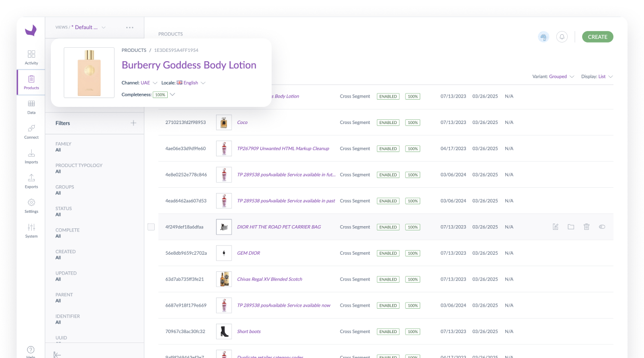
Task: Click PRODUCTS in the card breadcrumb
Action: [x=134, y=50]
